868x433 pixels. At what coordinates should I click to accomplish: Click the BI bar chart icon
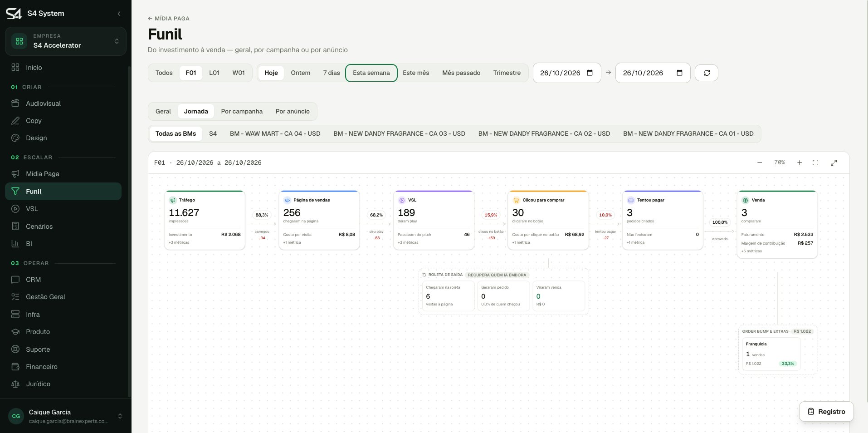15,244
